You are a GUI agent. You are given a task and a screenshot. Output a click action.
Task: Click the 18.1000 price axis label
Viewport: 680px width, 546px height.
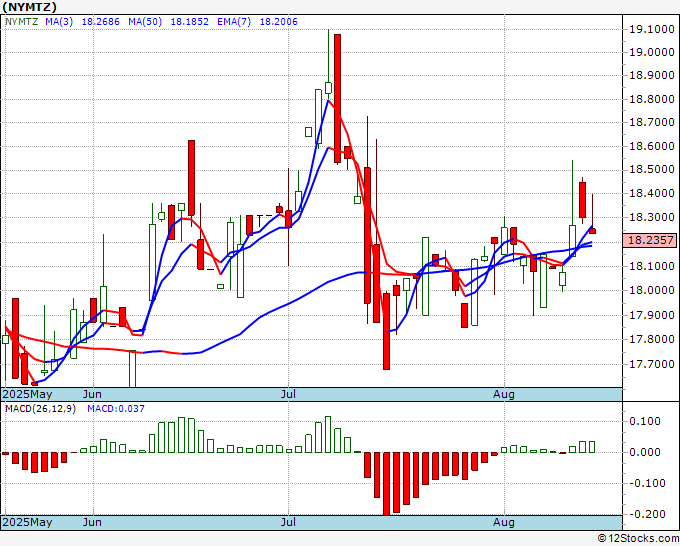tap(652, 266)
